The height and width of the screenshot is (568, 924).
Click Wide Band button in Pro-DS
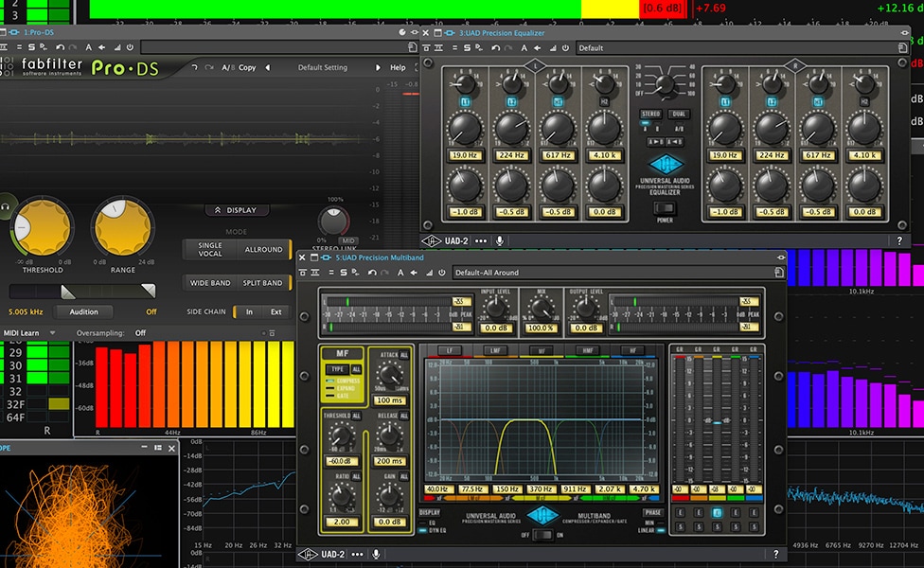click(210, 283)
